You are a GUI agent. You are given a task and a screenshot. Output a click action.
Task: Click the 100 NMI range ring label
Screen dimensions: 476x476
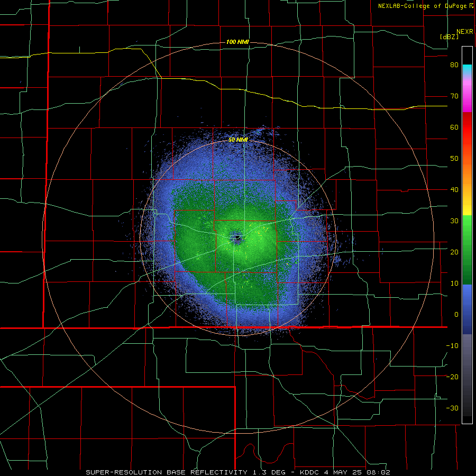click(237, 42)
